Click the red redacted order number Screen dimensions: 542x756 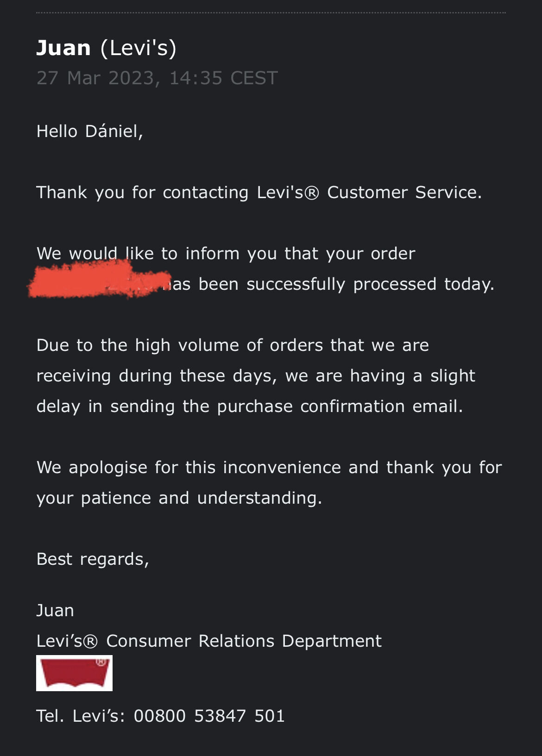[93, 281]
